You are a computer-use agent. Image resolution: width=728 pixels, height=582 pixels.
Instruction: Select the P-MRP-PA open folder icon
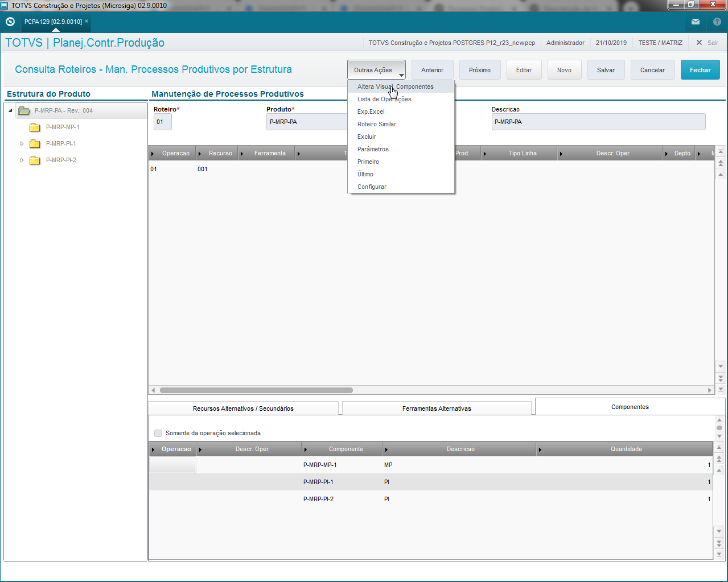24,110
